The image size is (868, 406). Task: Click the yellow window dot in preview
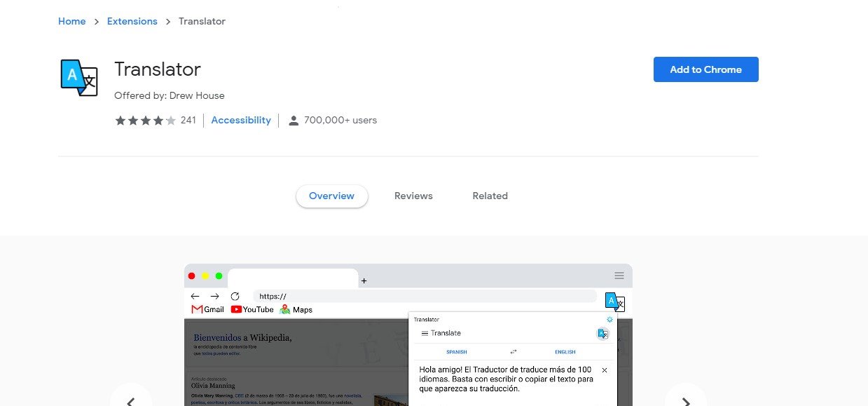(x=205, y=276)
